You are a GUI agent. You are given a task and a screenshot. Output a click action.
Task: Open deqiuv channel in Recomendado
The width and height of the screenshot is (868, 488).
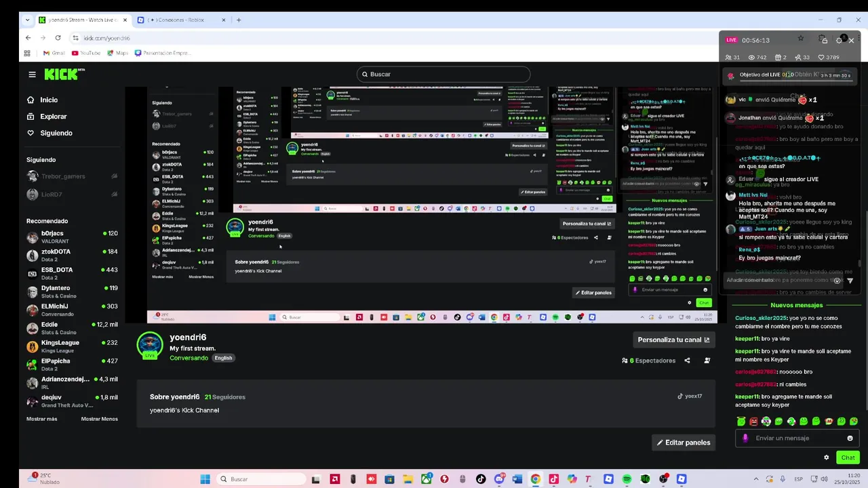tap(72, 401)
